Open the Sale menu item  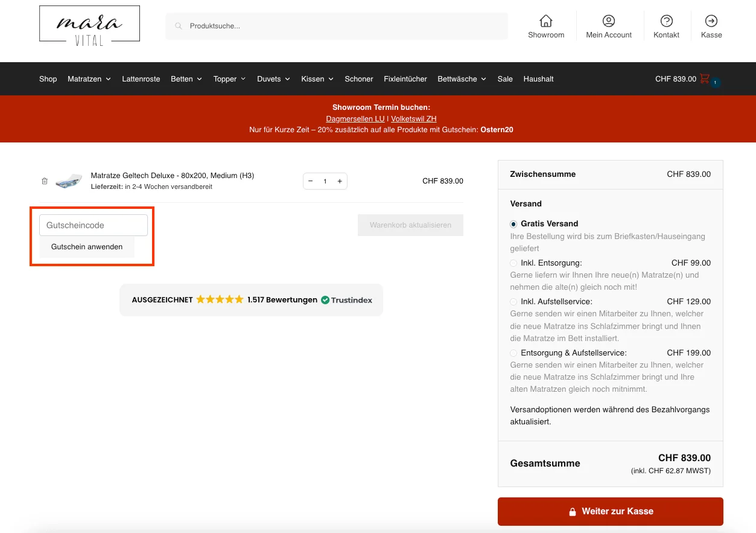[504, 78]
